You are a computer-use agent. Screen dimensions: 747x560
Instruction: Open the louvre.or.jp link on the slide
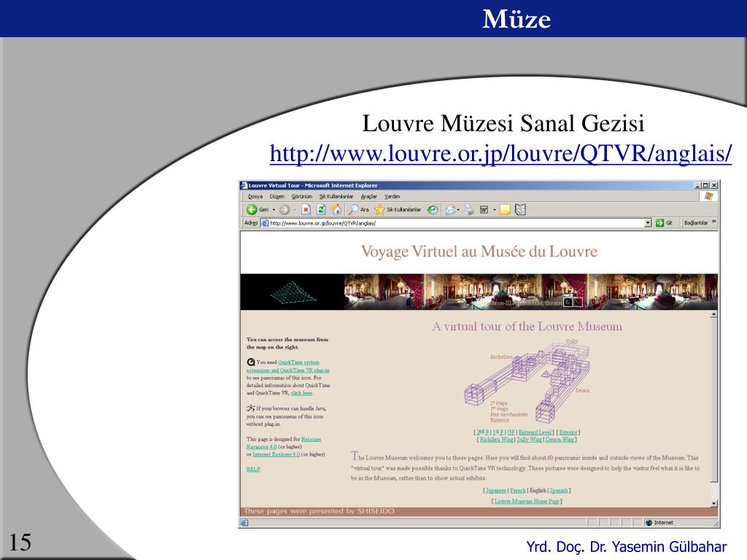500,153
